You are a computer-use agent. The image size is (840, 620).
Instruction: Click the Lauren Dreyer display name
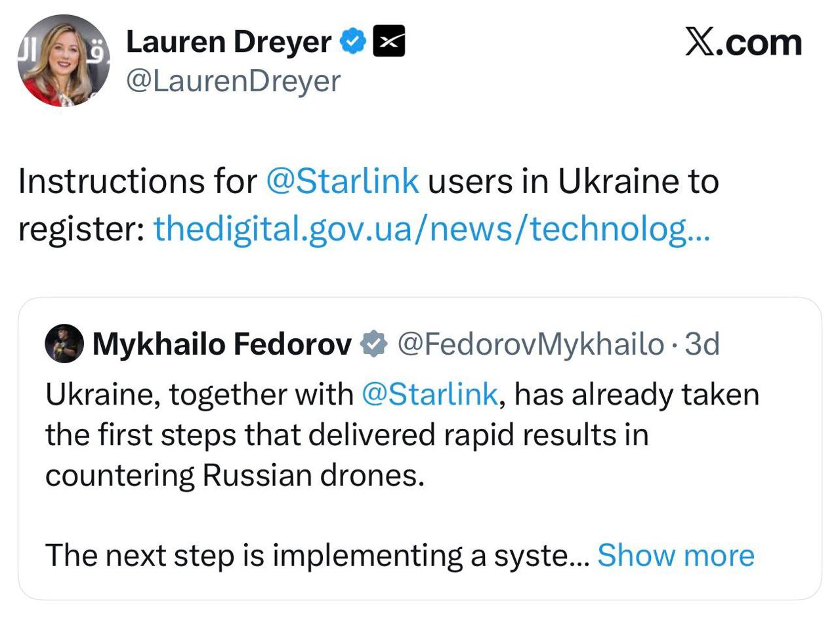click(228, 43)
